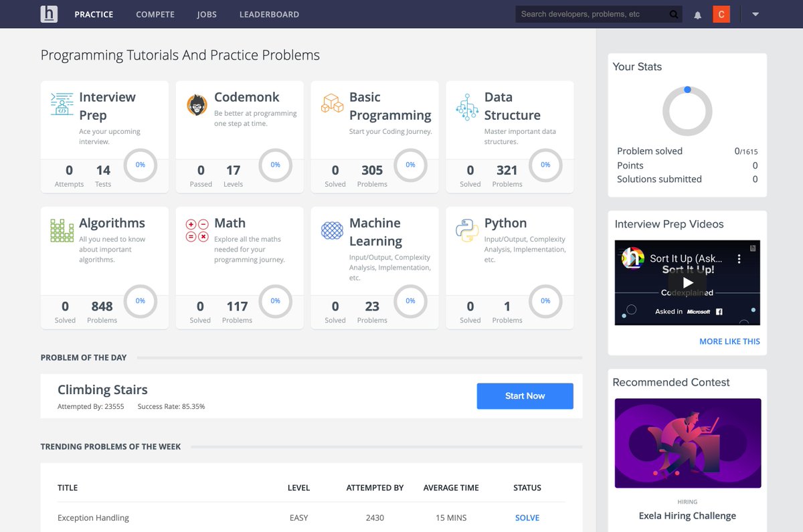Switch to the Compete tab

155,14
